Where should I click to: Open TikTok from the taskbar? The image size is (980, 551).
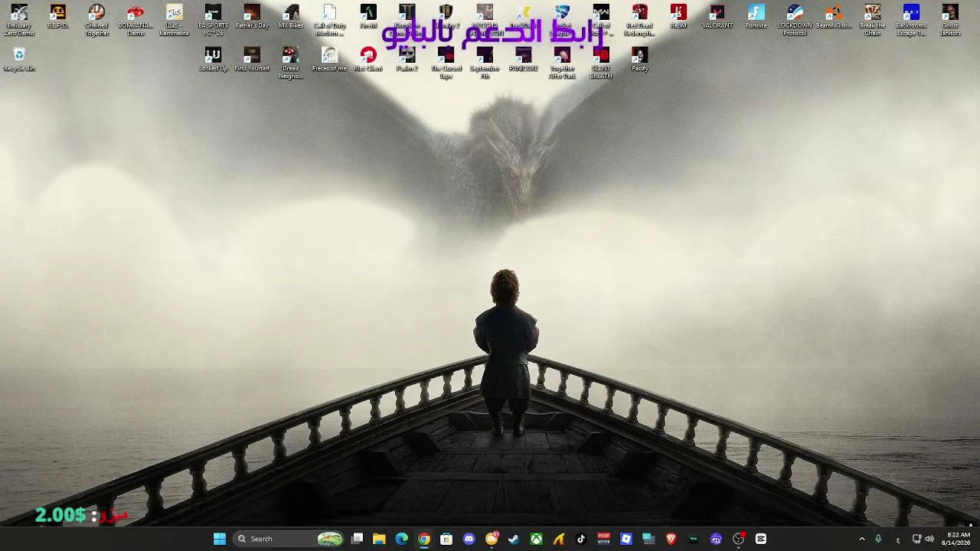pos(581,539)
